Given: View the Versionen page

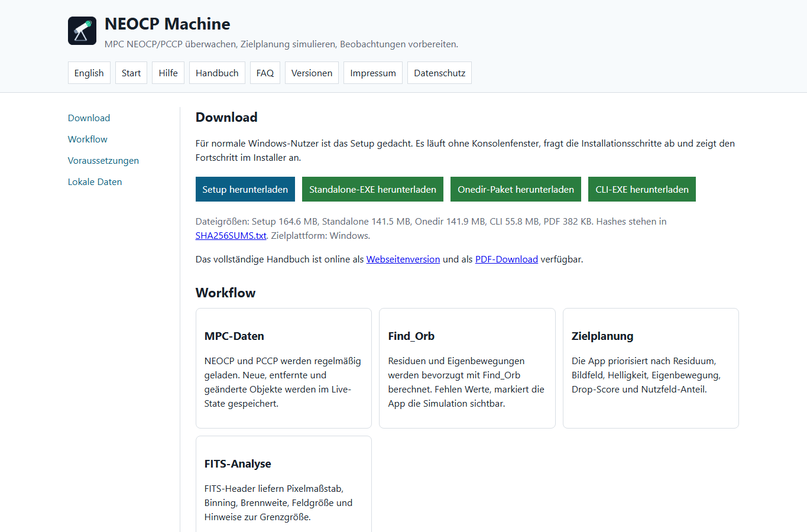Looking at the screenshot, I should (312, 73).
